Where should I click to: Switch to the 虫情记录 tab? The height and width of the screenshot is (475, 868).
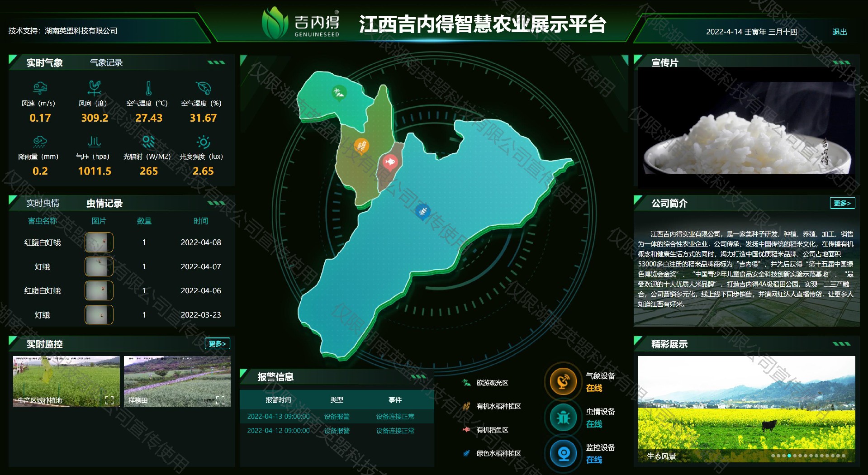[x=105, y=203]
